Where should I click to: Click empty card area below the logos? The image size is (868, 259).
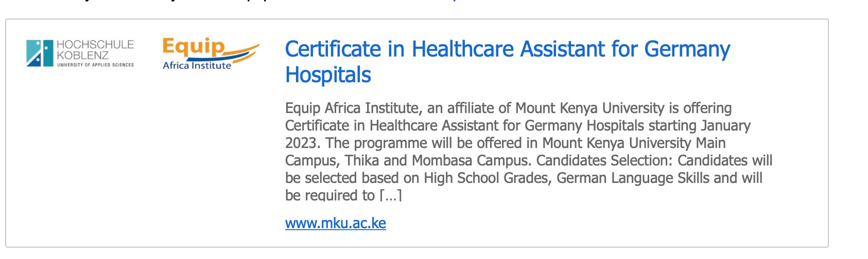(x=144, y=154)
